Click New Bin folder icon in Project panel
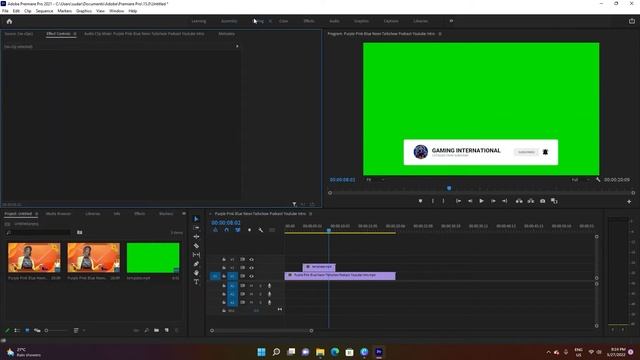 pyautogui.click(x=157, y=330)
